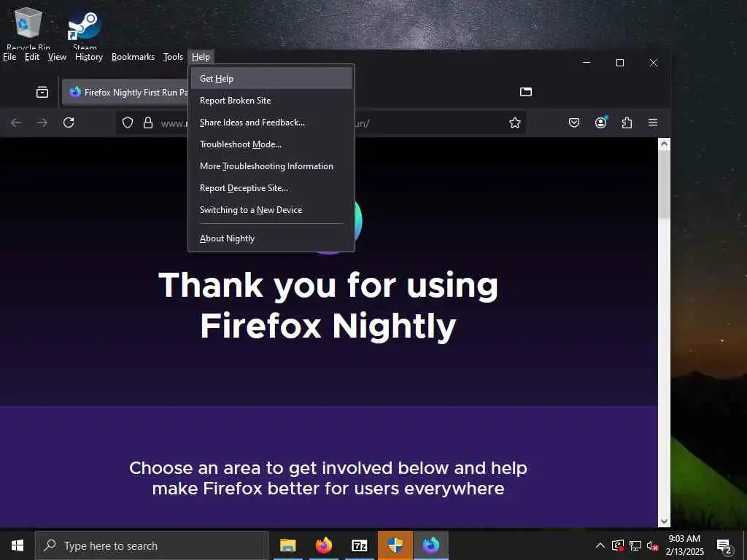Choose Get Help from the menu
Viewport: 747px width, 560px height.
(x=271, y=78)
